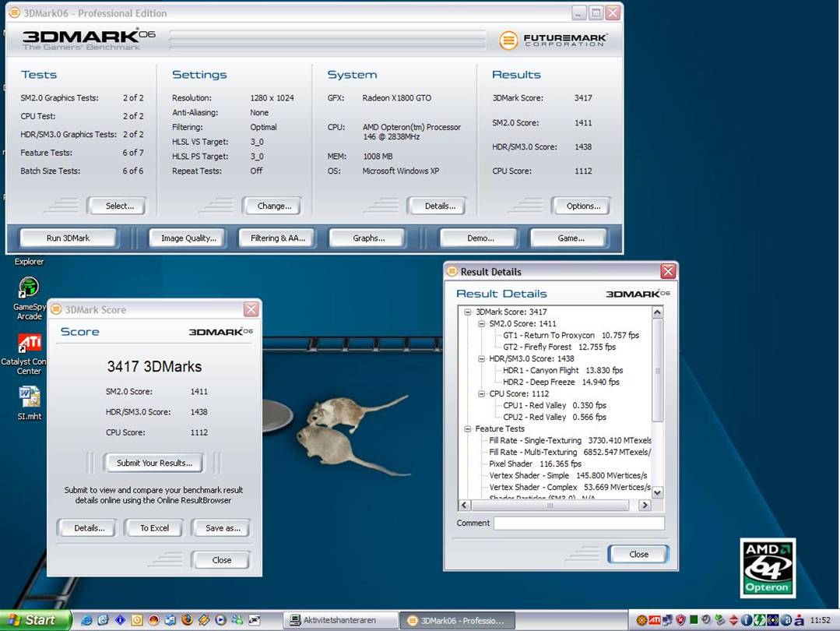Select the Pixel Shader row
840x631 pixels.
pyautogui.click(x=535, y=464)
